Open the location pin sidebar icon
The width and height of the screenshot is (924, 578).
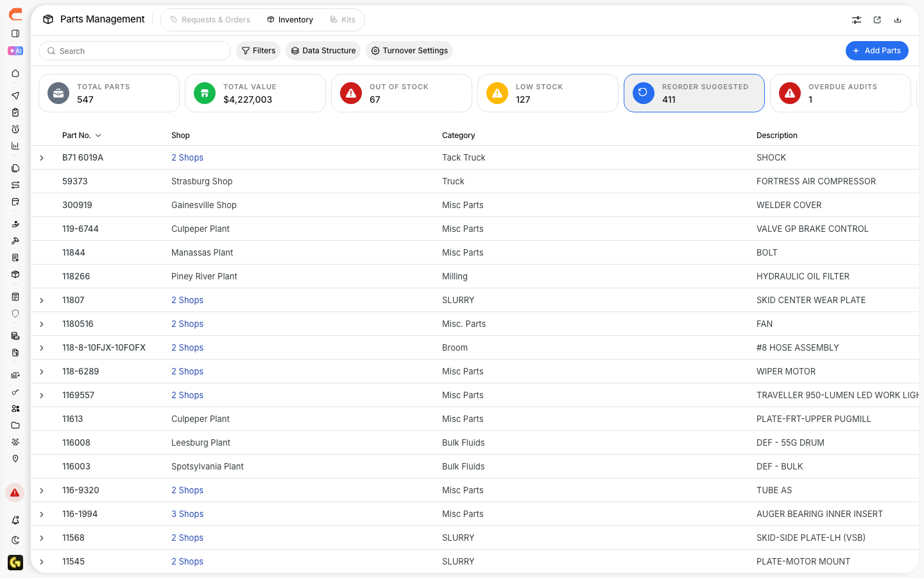click(x=15, y=459)
